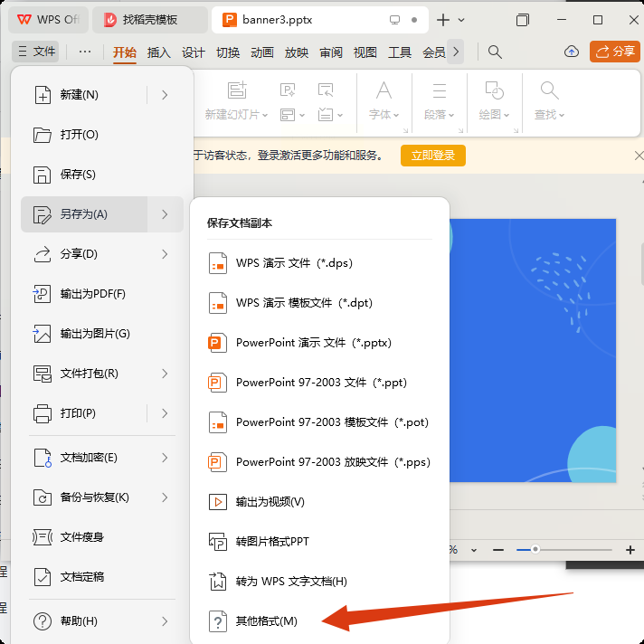Switch to the 设计 ribbon tab
The image size is (644, 644).
pos(193,52)
